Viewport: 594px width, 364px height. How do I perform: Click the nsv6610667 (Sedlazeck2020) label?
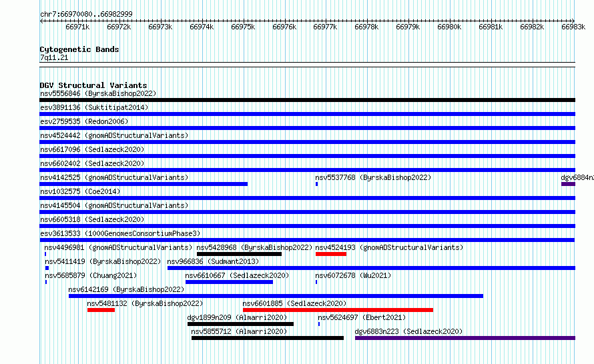click(x=237, y=275)
